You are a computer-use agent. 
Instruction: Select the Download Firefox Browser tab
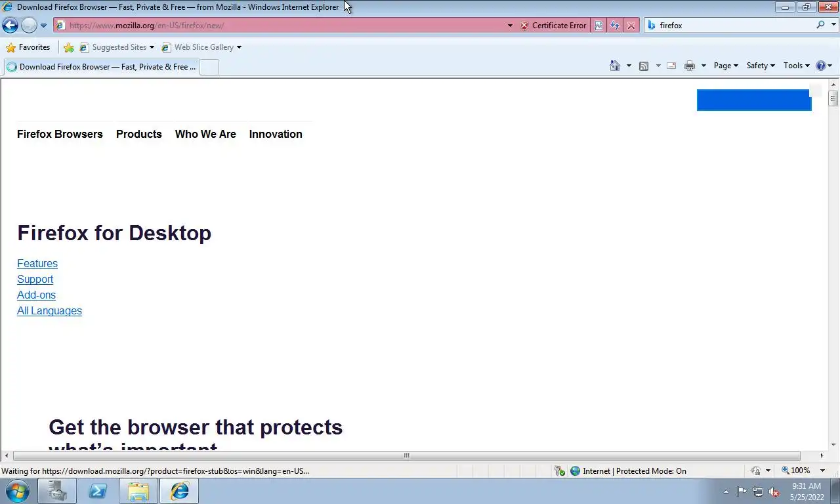click(x=100, y=67)
